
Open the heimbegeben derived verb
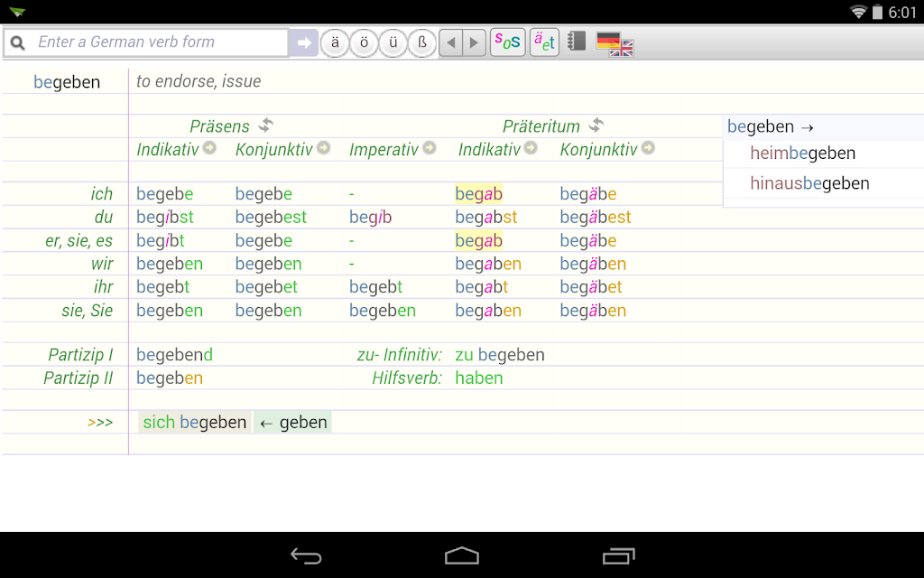[802, 154]
